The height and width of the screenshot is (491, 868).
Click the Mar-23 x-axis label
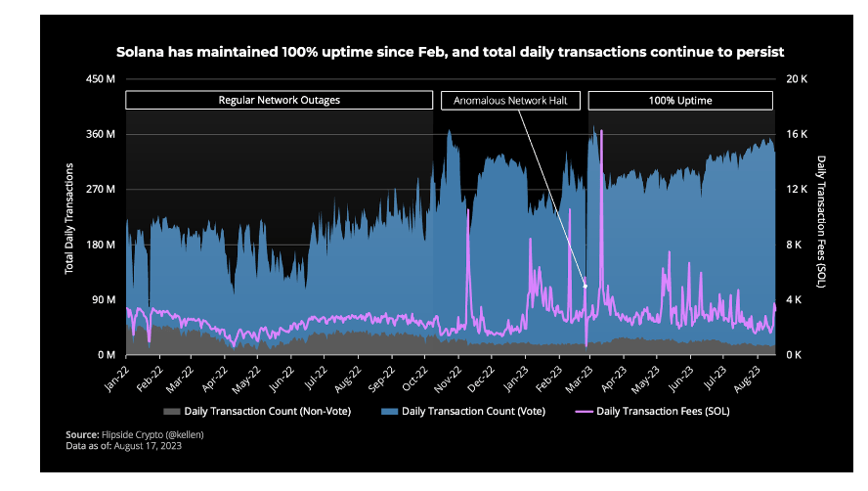579,379
